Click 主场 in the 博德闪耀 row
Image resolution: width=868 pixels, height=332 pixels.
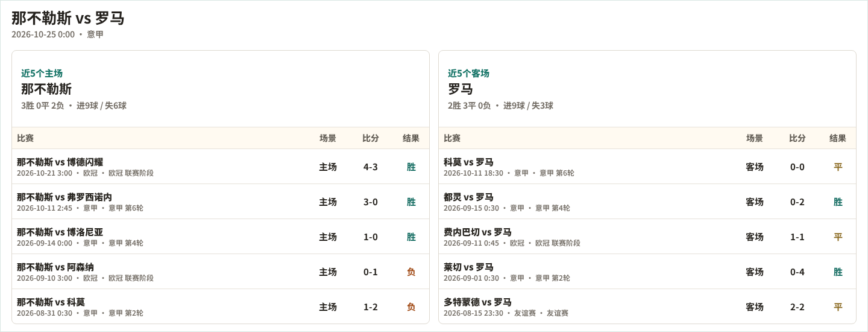click(x=328, y=167)
